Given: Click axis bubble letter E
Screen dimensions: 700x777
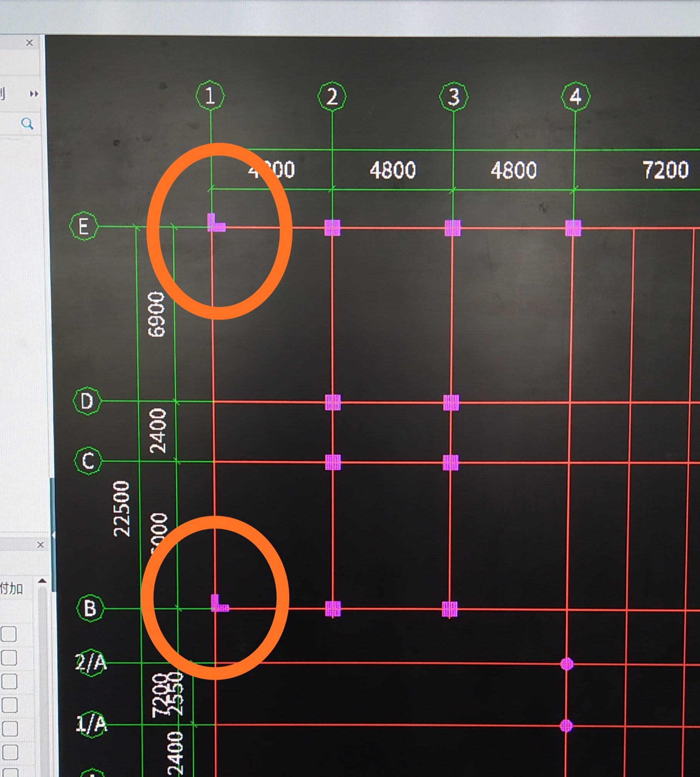Looking at the screenshot, I should 84,226.
